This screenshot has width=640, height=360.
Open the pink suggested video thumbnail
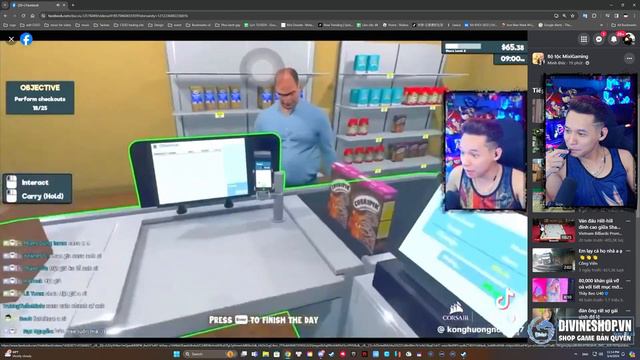(552, 290)
